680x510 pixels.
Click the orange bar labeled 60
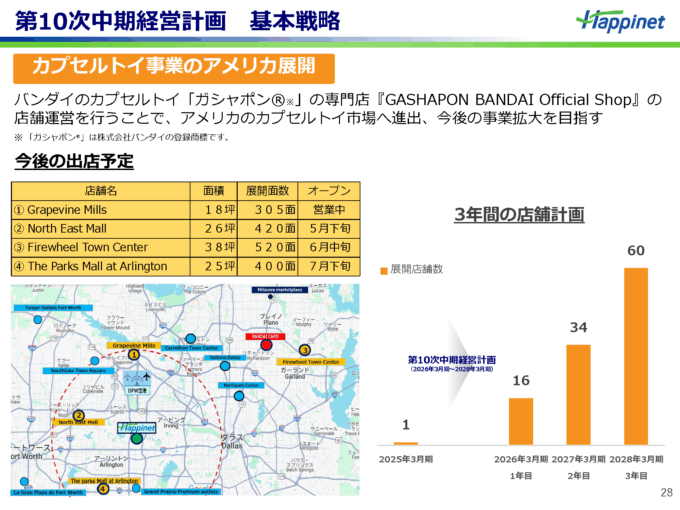[635, 355]
